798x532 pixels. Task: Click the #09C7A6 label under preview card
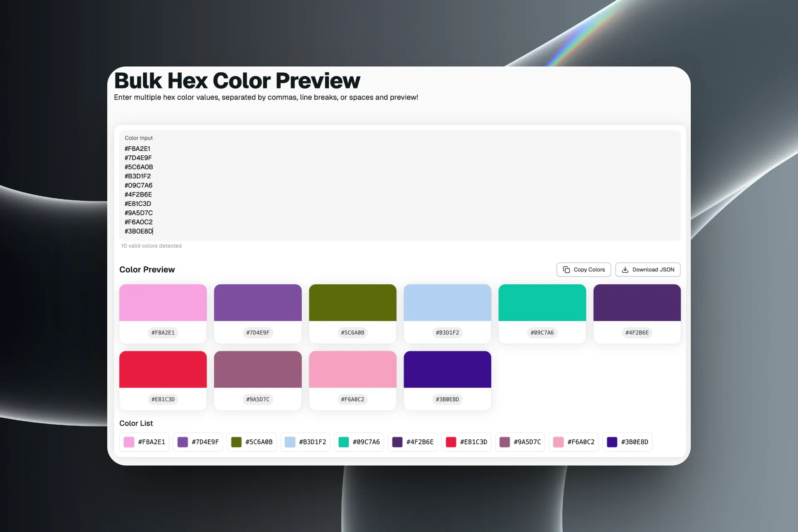coord(542,332)
